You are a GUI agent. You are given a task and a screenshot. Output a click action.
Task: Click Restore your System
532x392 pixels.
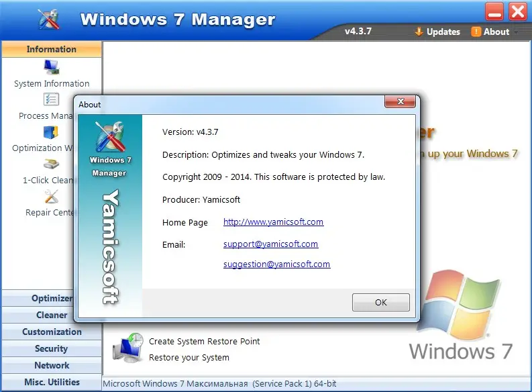pyautogui.click(x=189, y=357)
